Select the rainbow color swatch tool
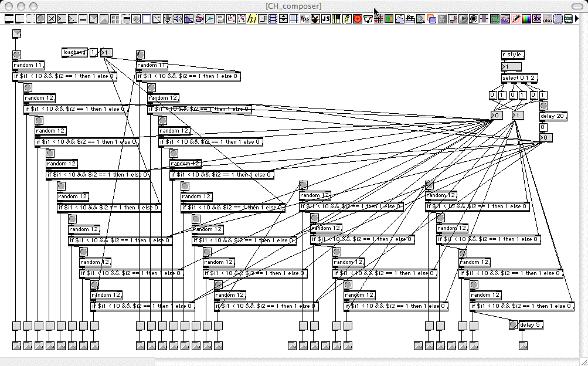This screenshot has height=366, width=588. coord(526,18)
